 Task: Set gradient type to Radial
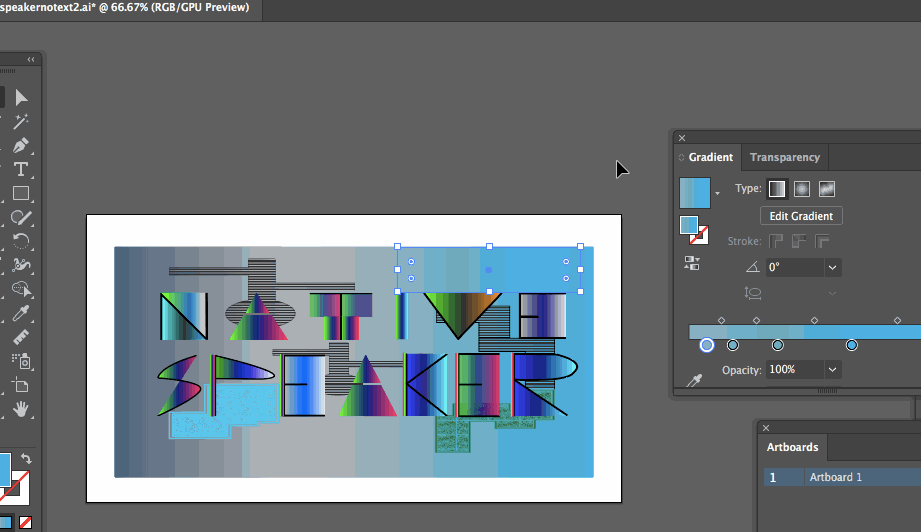pyautogui.click(x=801, y=189)
